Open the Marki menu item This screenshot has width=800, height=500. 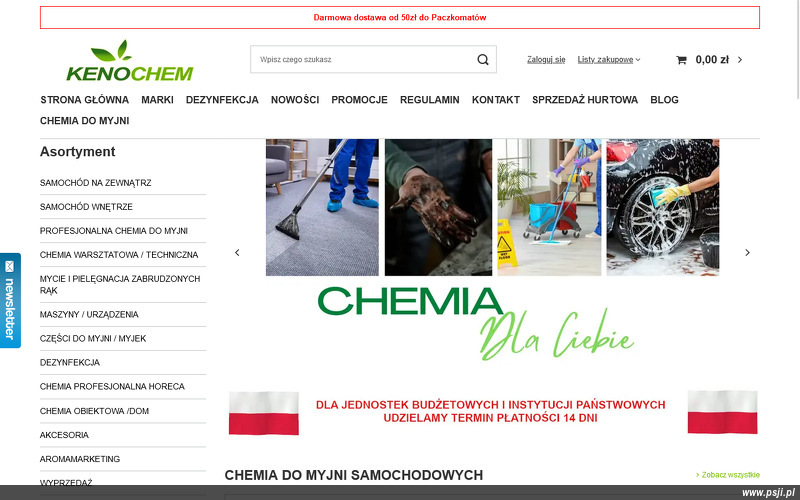[157, 100]
